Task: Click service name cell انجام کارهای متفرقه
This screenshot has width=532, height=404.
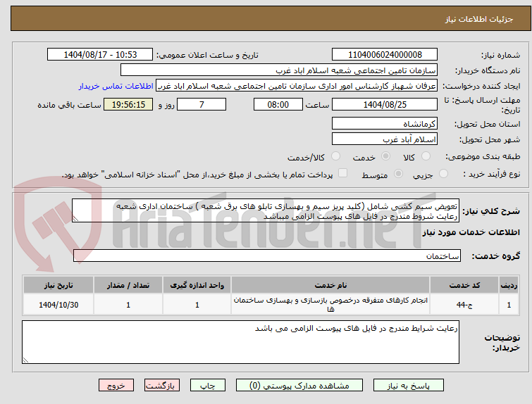Action: click(x=330, y=305)
